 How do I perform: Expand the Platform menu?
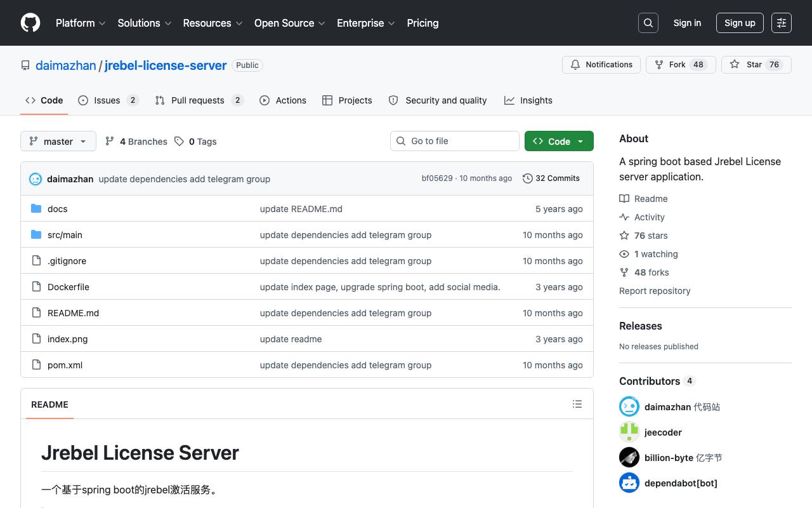[x=81, y=23]
